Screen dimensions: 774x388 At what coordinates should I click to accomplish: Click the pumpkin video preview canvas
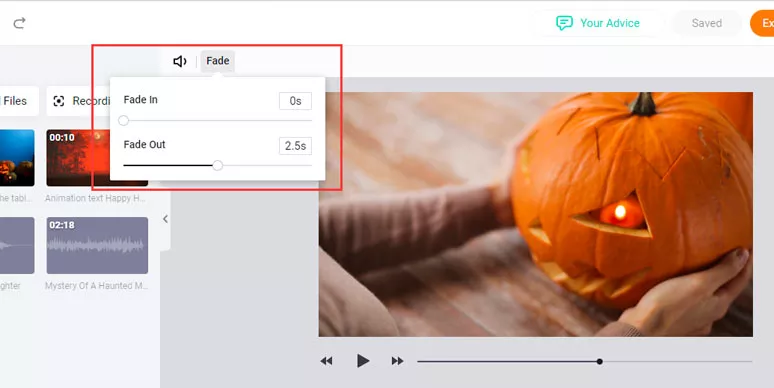tap(536, 214)
